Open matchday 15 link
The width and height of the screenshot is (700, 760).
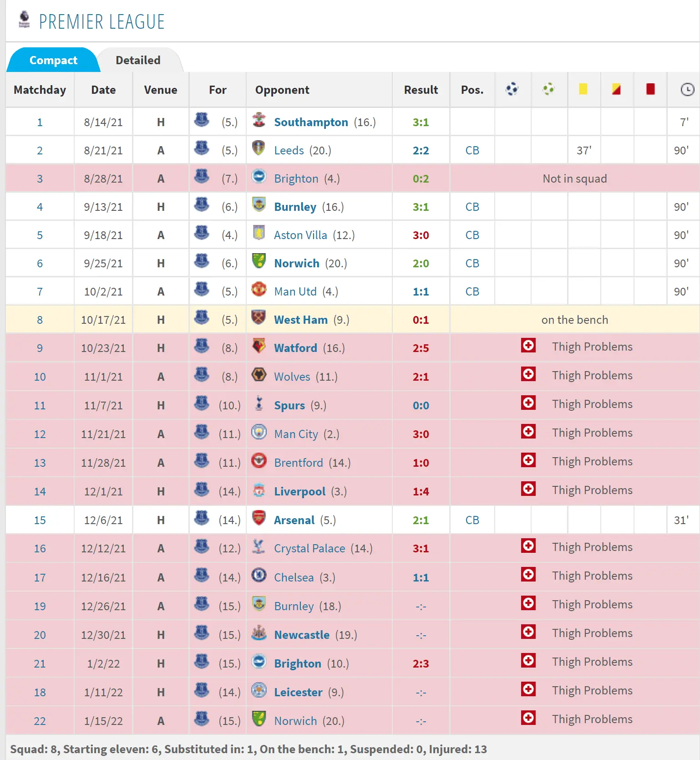tap(40, 520)
